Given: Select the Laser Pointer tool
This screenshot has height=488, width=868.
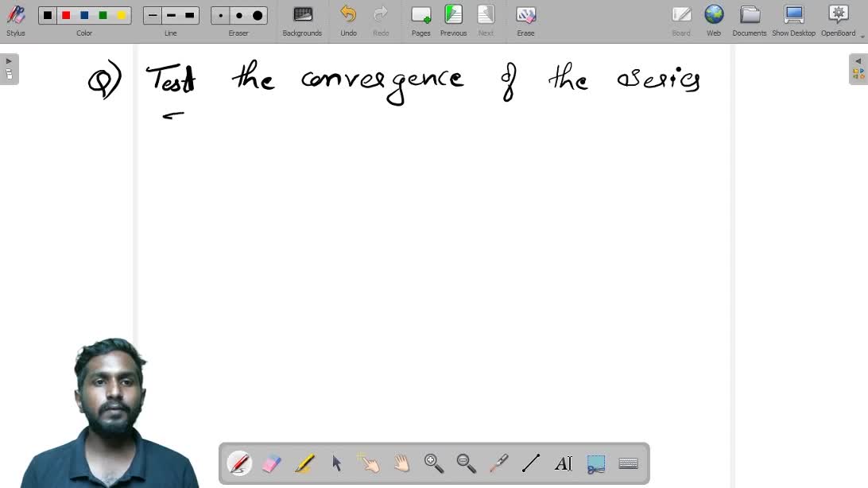Looking at the screenshot, I should click(x=498, y=463).
